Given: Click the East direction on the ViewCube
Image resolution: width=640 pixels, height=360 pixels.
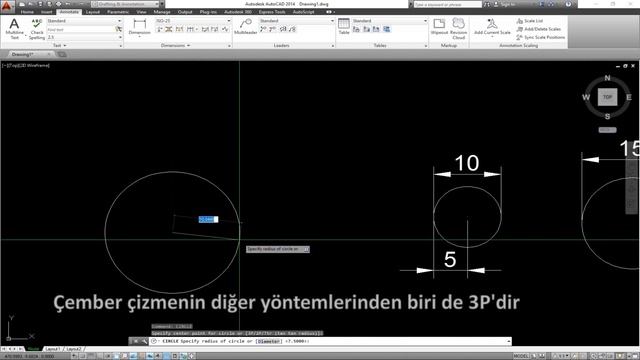Looking at the screenshot, I should coord(629,97).
